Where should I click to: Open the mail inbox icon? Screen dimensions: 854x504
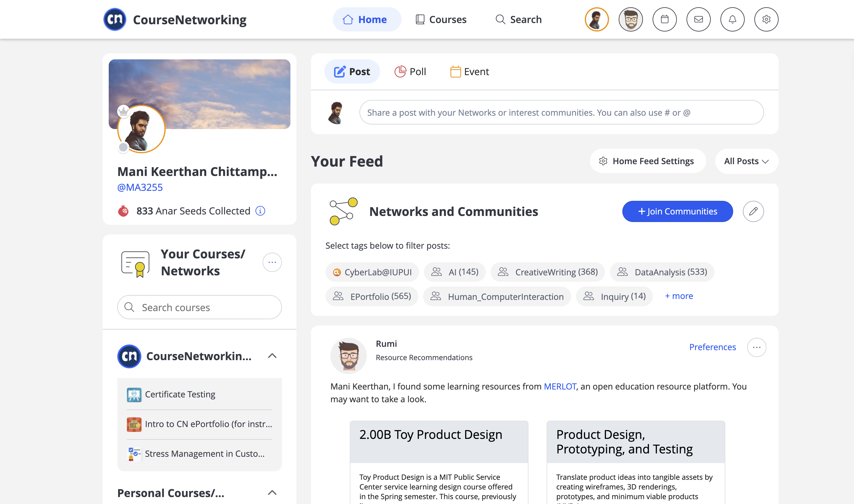pyautogui.click(x=698, y=19)
